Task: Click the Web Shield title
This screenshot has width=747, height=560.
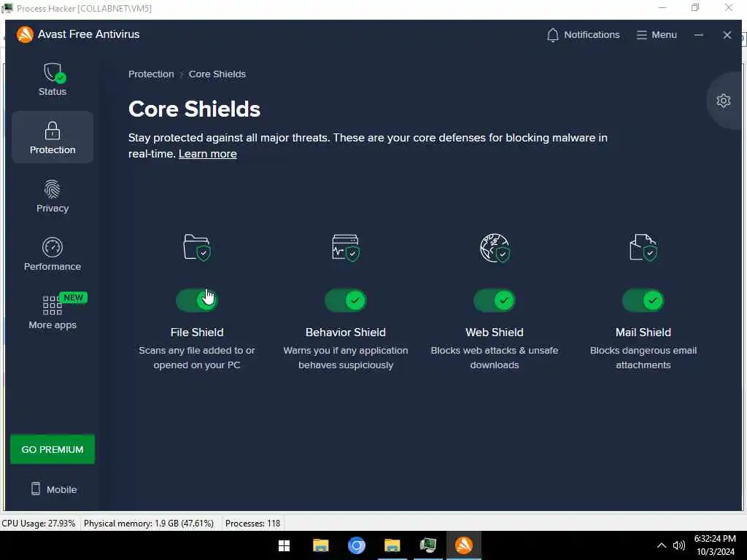Action: [495, 332]
